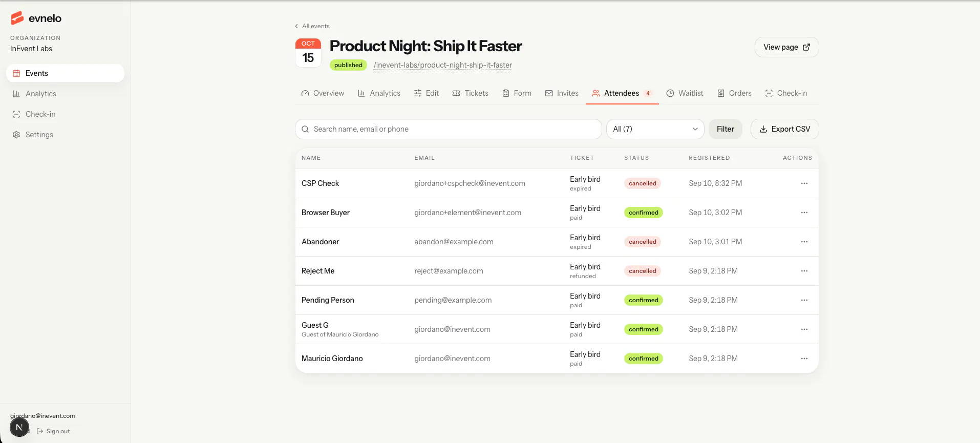980x443 pixels.
Task: Open row actions for CSP Check
Action: 804,183
